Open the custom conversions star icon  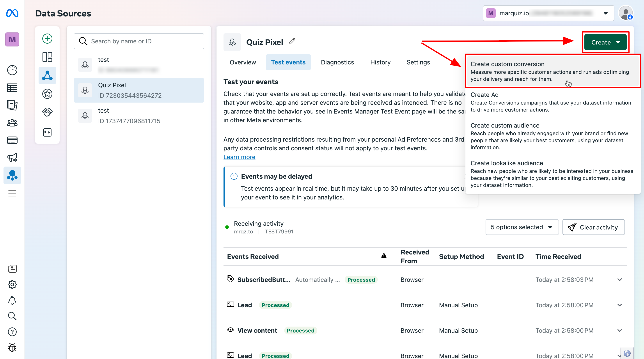(47, 94)
